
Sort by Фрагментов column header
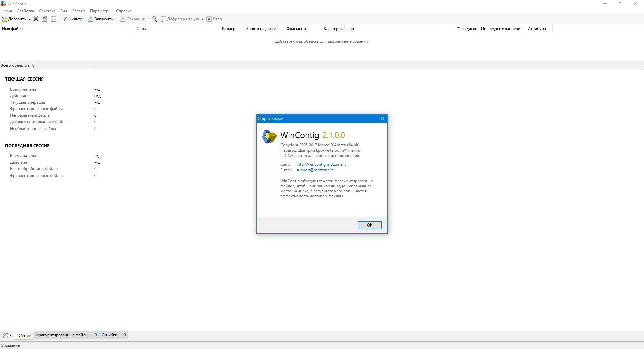pos(294,29)
